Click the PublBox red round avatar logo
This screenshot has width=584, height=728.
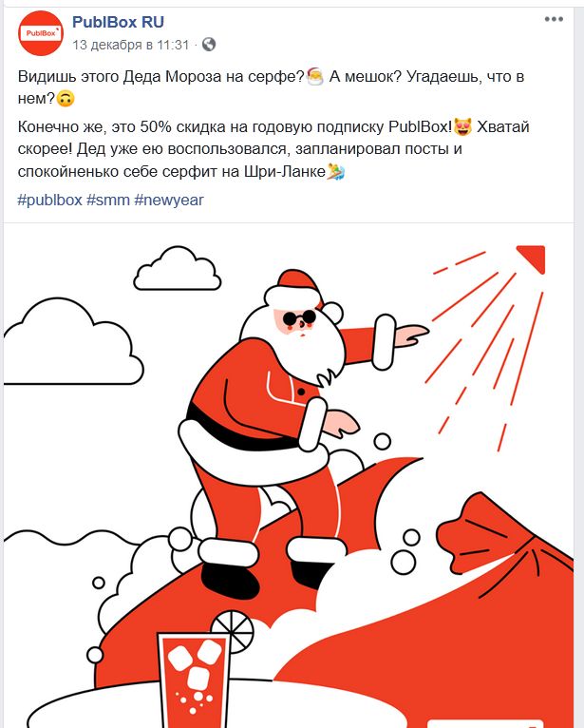[41, 33]
